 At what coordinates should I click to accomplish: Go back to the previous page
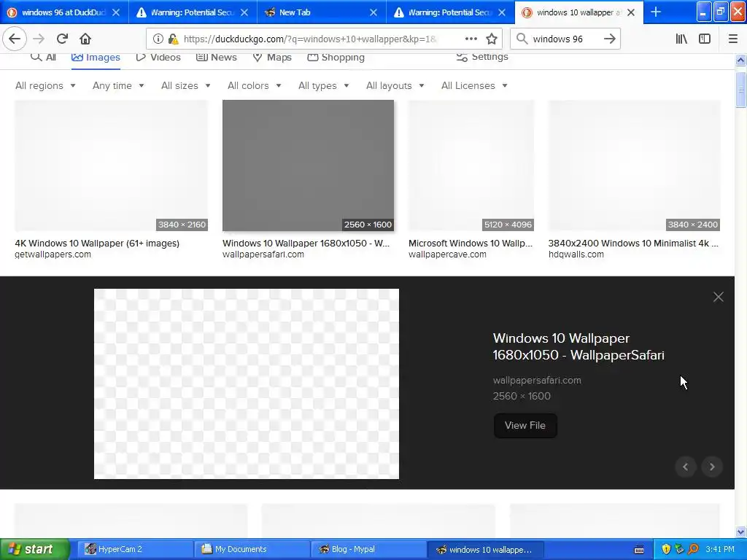click(x=15, y=39)
